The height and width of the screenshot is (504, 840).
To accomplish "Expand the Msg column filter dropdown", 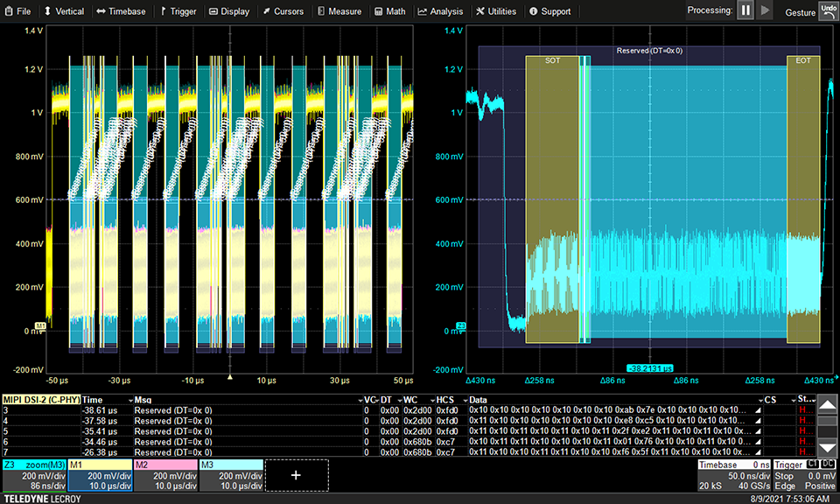I will [361, 399].
